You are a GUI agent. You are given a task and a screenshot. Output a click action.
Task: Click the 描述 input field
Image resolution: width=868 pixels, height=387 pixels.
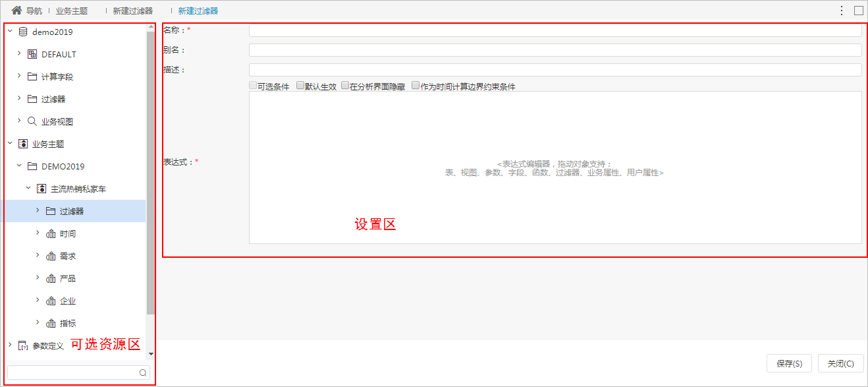555,70
